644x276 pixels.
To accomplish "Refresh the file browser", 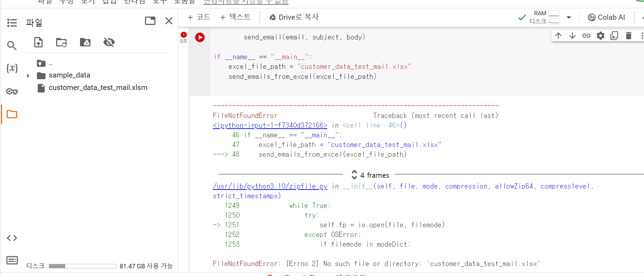I will tap(62, 42).
